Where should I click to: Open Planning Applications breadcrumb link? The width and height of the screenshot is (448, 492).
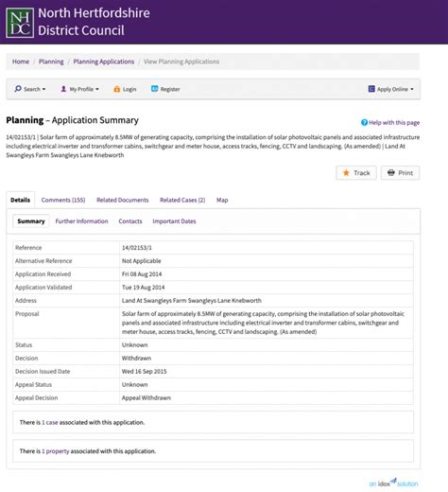[104, 61]
